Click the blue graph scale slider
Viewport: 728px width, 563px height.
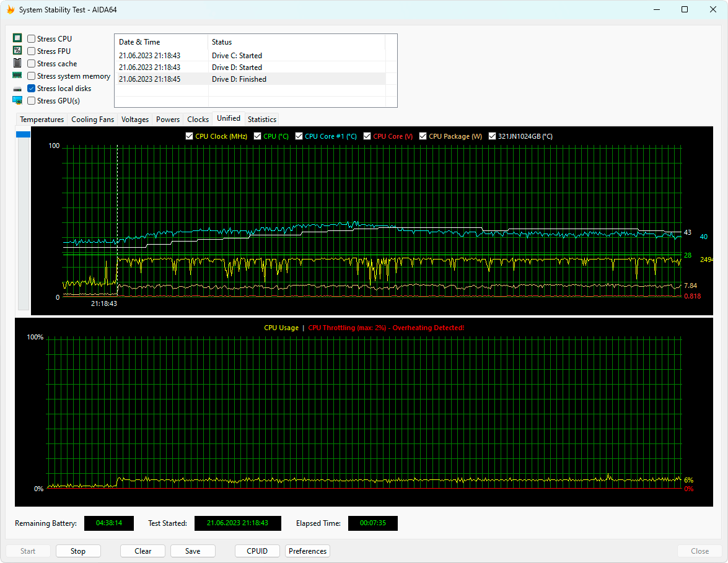coord(23,134)
